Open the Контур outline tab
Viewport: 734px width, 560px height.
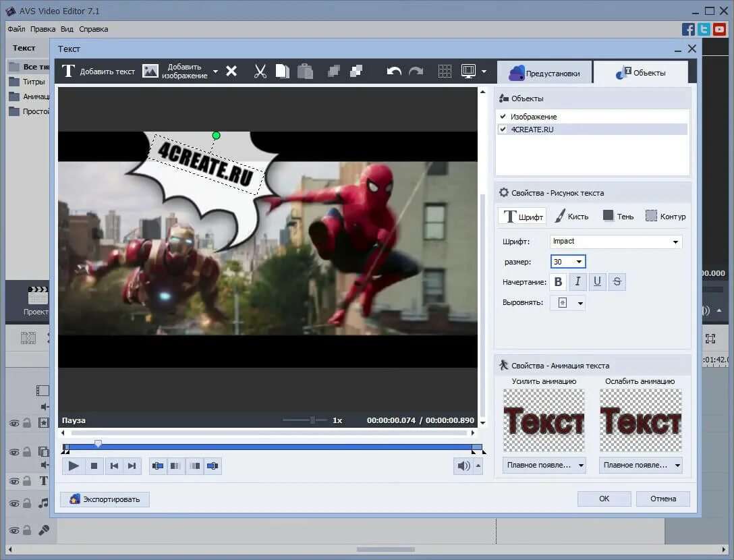tap(665, 217)
